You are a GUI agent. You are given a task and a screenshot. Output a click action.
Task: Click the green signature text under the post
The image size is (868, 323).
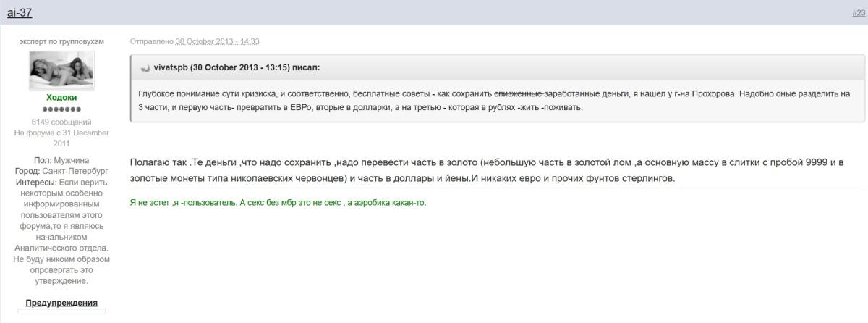(x=278, y=203)
